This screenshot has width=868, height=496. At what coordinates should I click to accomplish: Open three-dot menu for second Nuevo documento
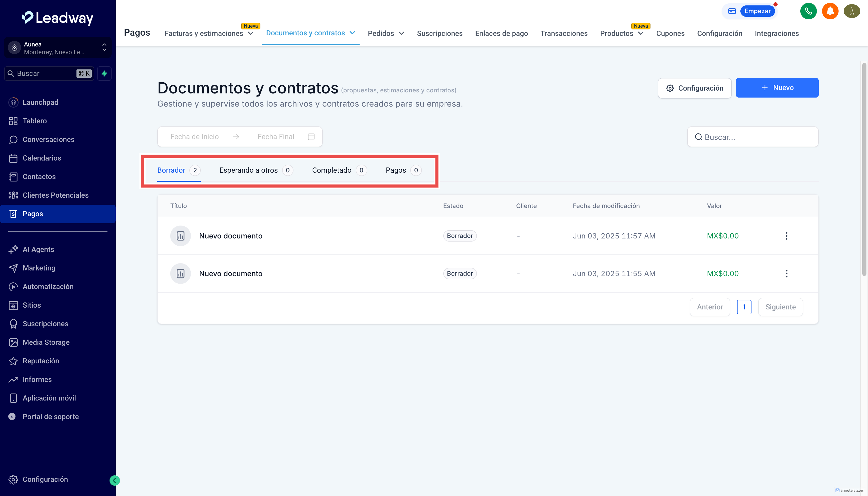click(786, 274)
